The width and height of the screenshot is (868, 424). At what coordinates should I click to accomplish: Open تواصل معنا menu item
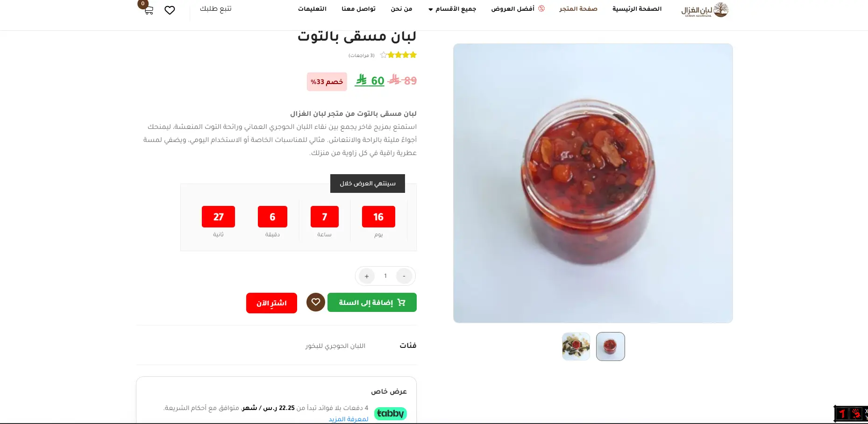pos(358,9)
